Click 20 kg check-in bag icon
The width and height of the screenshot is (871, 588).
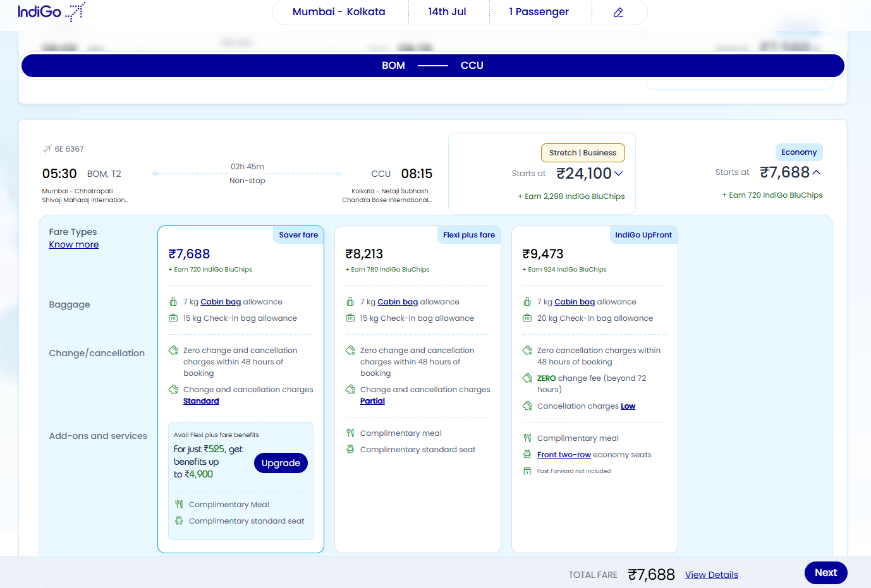pos(527,318)
